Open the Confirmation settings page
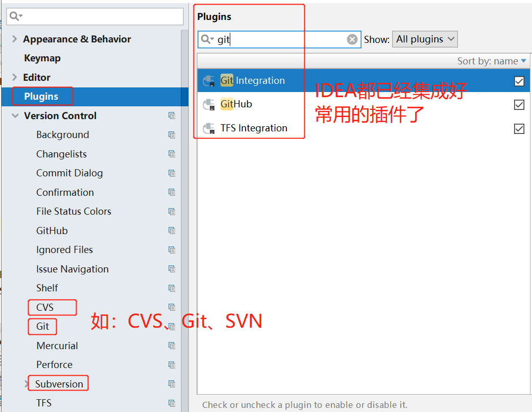 click(x=65, y=193)
